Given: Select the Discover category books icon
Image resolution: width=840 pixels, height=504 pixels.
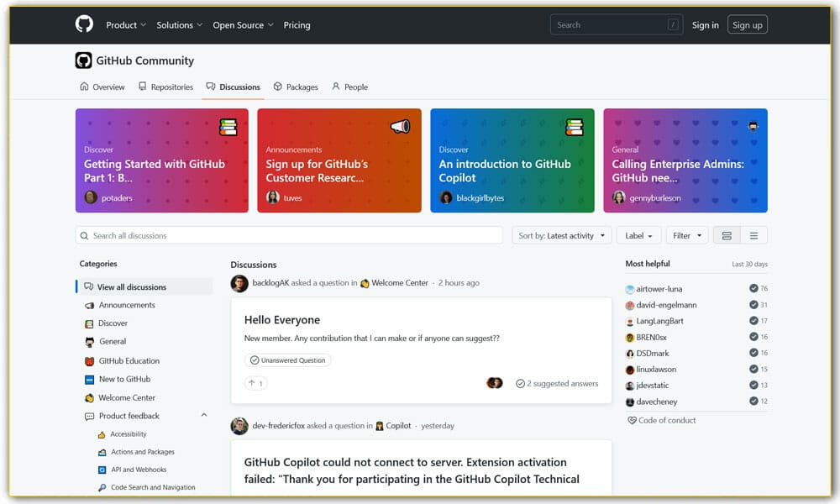Looking at the screenshot, I should [x=88, y=323].
